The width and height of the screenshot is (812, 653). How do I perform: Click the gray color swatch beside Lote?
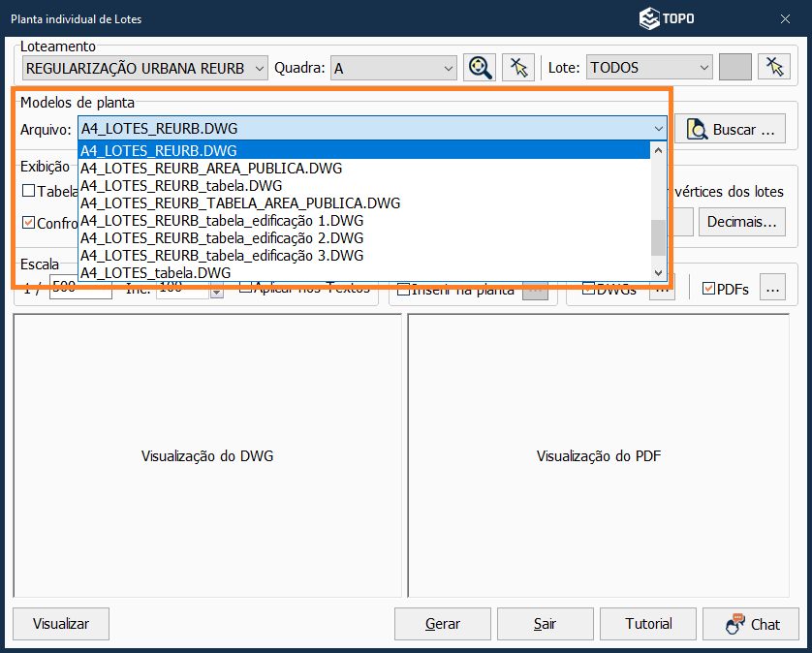735,67
